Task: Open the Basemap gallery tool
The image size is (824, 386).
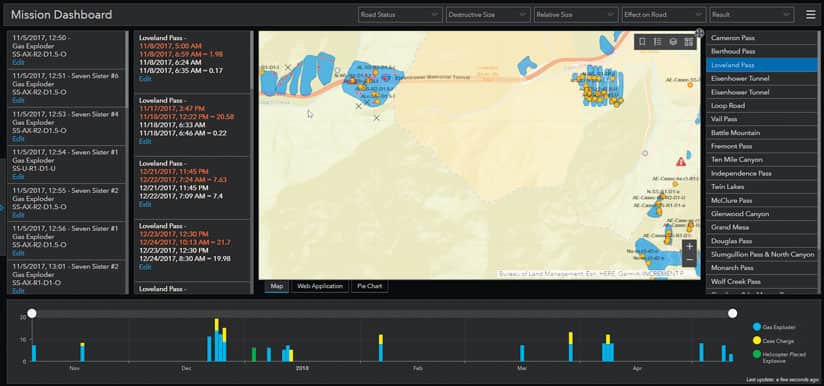Action: point(688,42)
